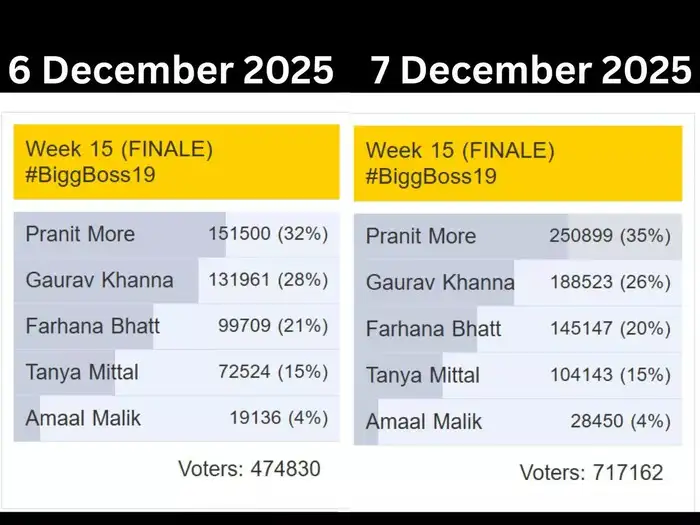Open #BiggBoss19 hashtag in left poll
700x525 pixels.
(90, 174)
